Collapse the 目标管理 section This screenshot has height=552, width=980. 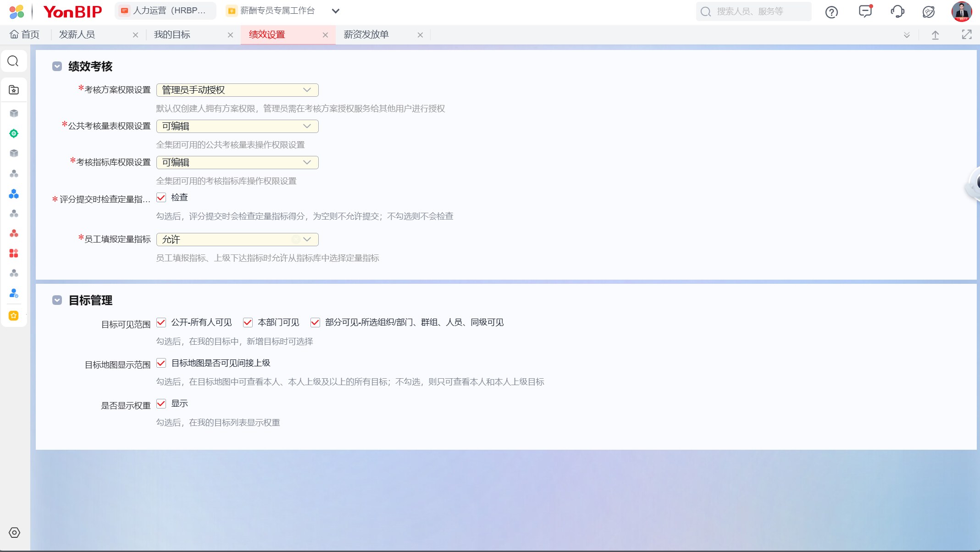[57, 300]
